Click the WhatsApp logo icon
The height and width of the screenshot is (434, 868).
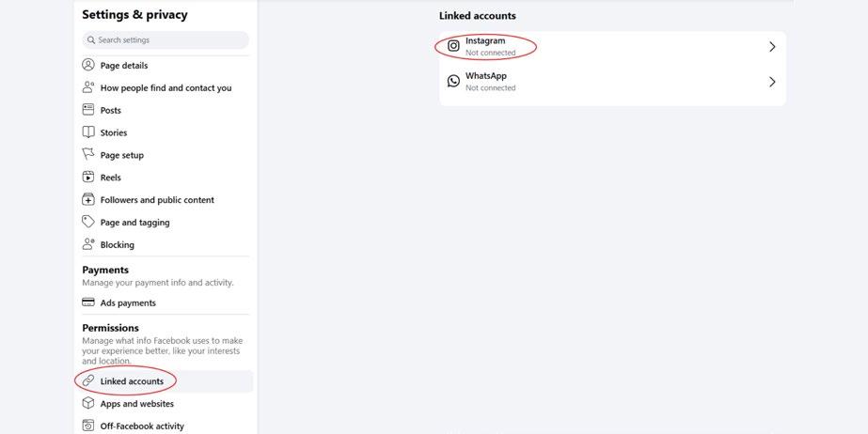453,82
